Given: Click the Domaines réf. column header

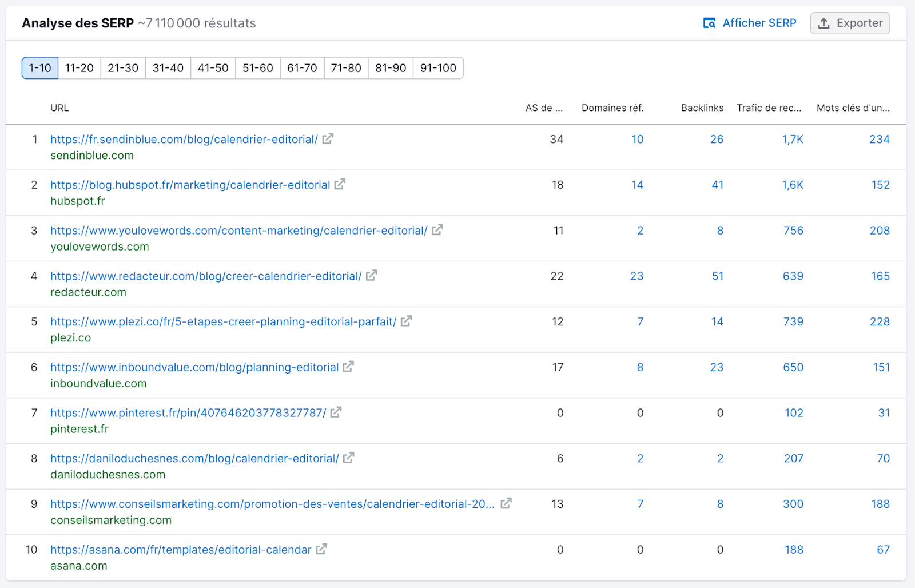Looking at the screenshot, I should [612, 108].
